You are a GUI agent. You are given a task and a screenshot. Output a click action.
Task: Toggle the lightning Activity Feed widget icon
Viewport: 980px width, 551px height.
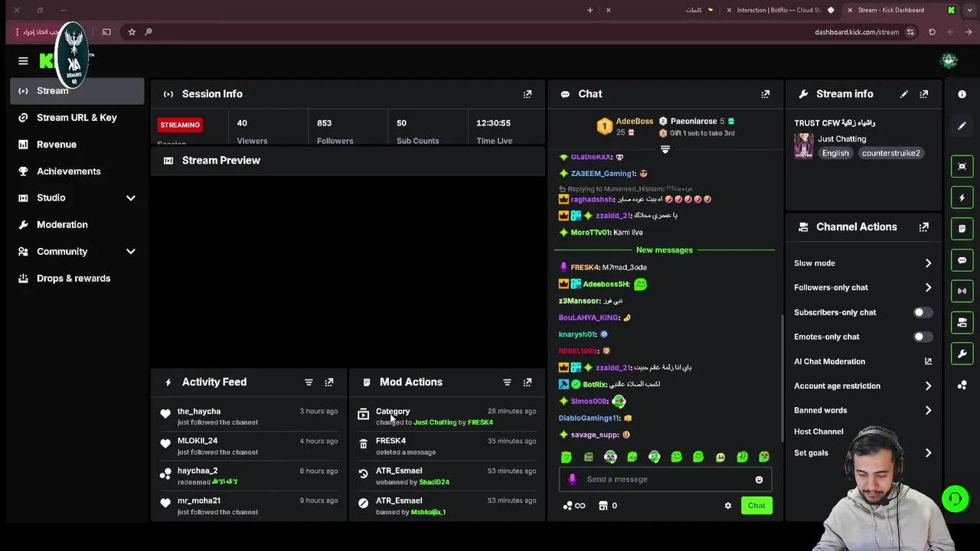[962, 197]
